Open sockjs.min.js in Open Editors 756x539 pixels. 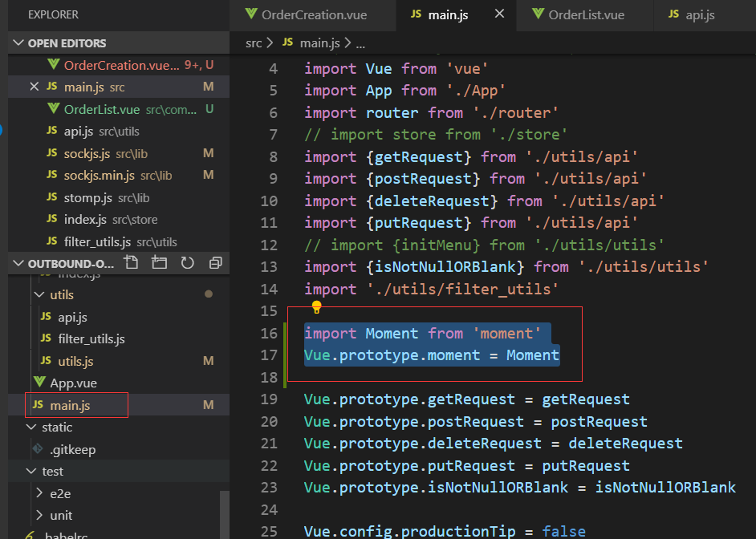coord(119,176)
